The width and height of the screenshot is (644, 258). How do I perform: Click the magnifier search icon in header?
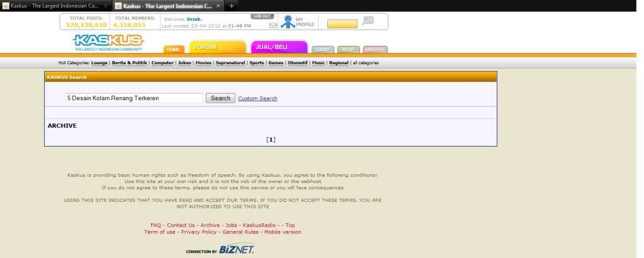368,20
